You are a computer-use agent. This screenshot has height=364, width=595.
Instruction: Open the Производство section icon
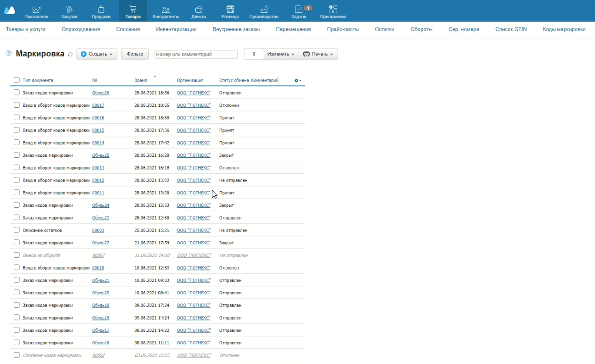264,9
